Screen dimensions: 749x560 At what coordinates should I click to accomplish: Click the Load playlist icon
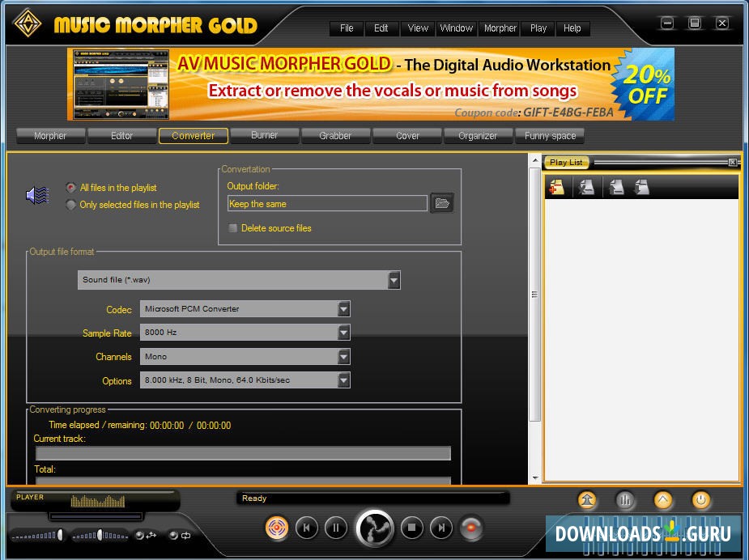[x=615, y=187]
